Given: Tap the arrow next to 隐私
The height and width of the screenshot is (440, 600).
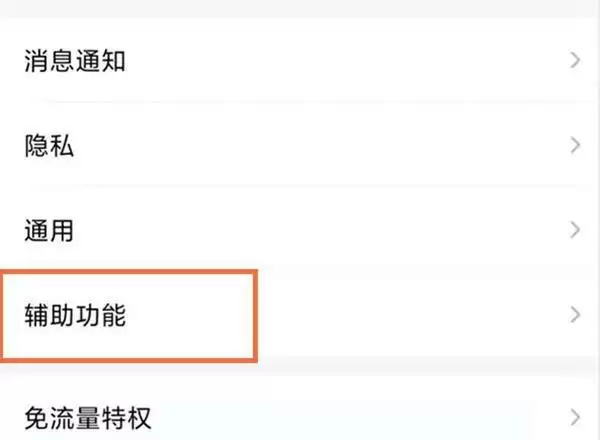Looking at the screenshot, I should 575,146.
